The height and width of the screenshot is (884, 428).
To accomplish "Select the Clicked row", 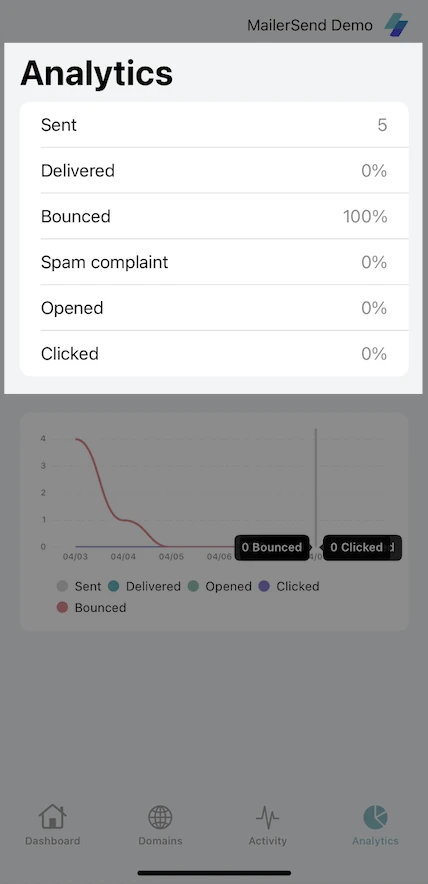I will pos(214,353).
